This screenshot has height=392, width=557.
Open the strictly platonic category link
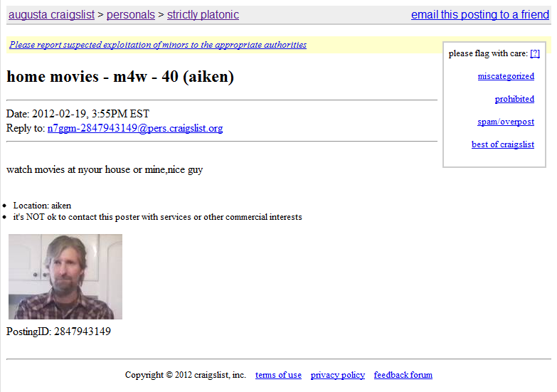203,14
